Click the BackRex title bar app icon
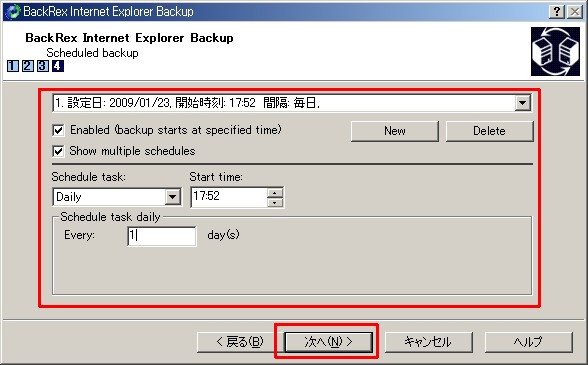Screen dimensions: 588x365 click(12, 11)
